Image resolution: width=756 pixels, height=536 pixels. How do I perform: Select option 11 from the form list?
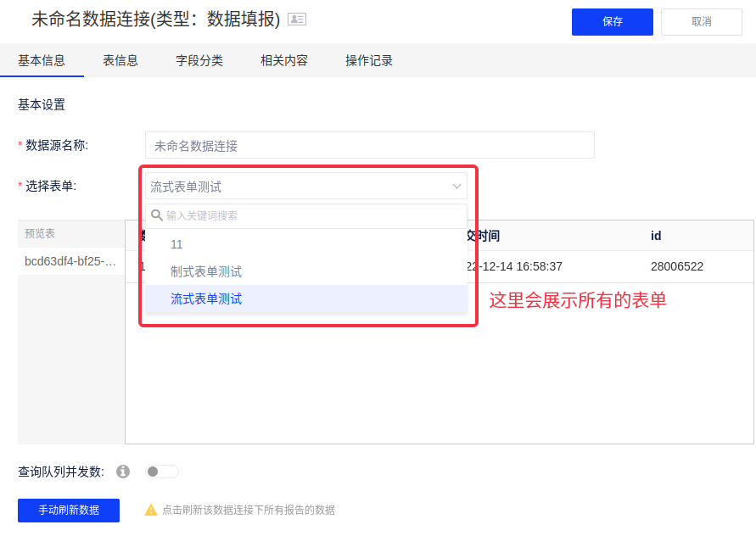click(176, 244)
